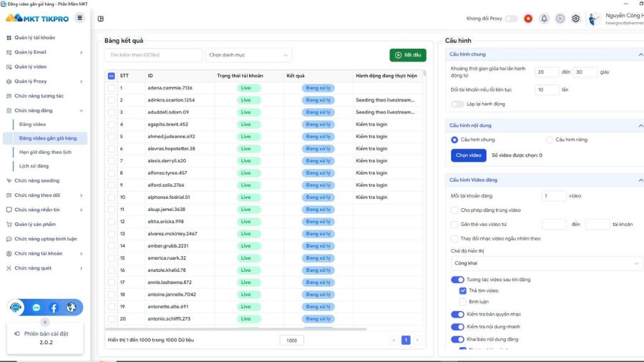This screenshot has height=362, width=644.
Task: Collapse sidebar with hamburger menu icon
Action: point(79,18)
